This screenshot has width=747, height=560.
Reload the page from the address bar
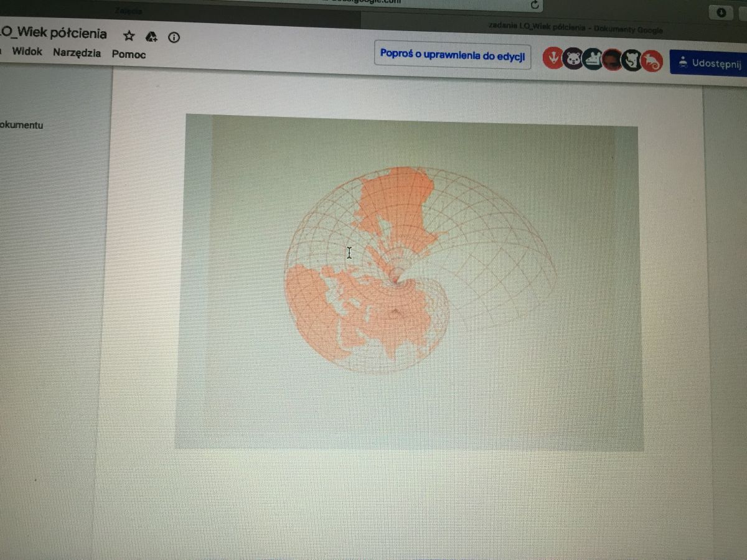coord(534,5)
